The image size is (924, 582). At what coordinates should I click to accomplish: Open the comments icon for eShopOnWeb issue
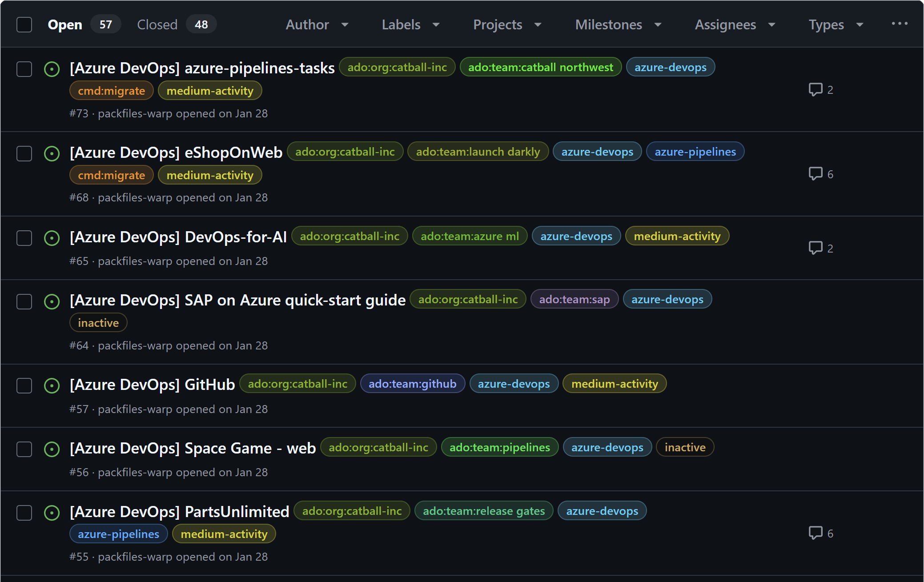pos(816,174)
